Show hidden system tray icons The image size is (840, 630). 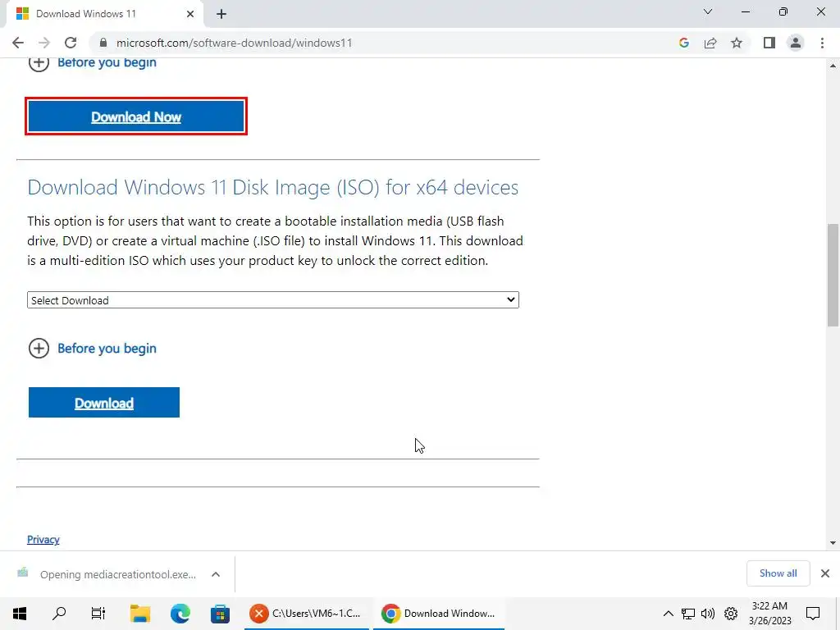point(668,614)
